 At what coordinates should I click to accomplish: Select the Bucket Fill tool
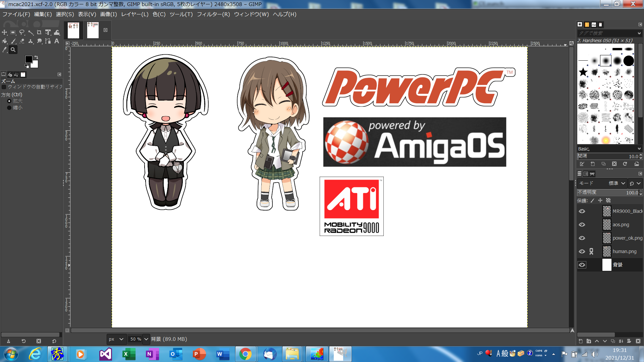point(4,41)
